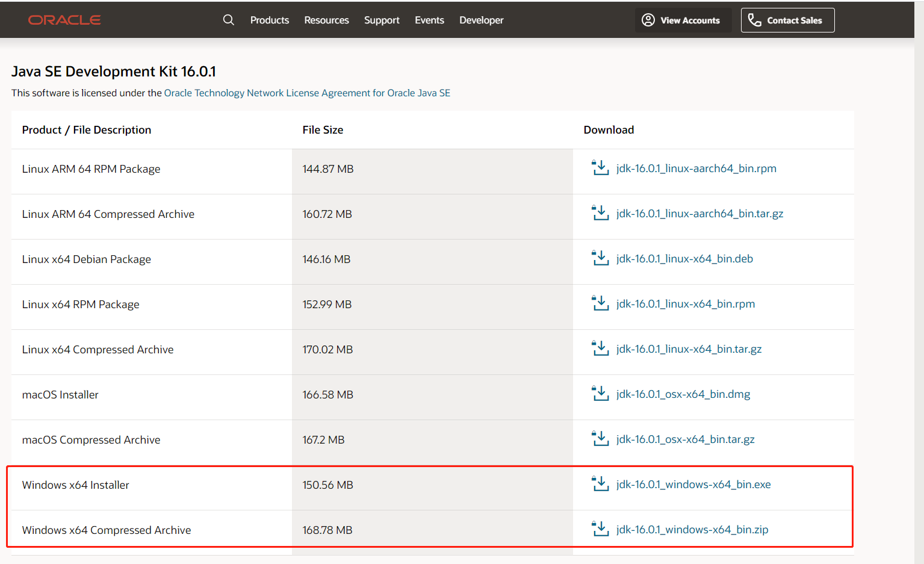This screenshot has width=924, height=564.
Task: Click download icon for jdk-16.0.1_linux-aarch64_bin.rpm
Action: coord(600,168)
